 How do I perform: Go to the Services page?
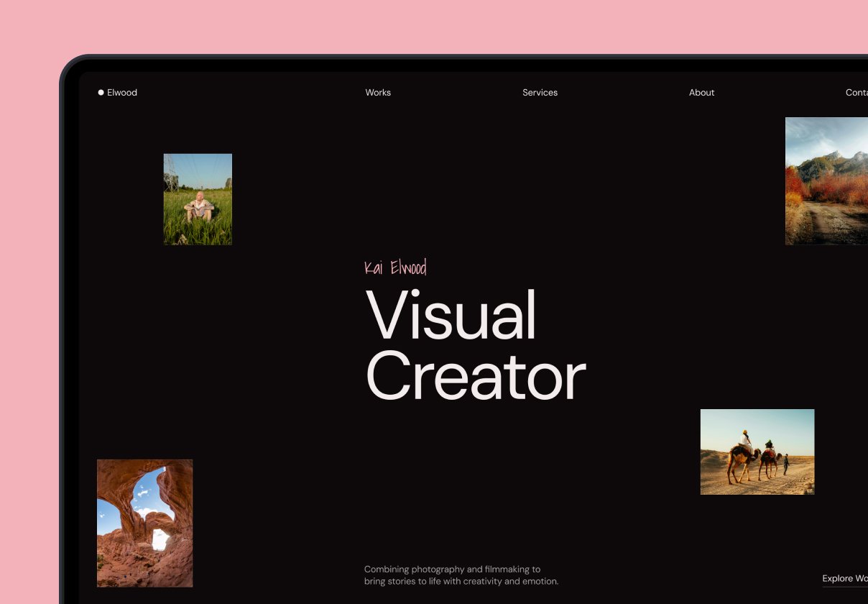[540, 92]
